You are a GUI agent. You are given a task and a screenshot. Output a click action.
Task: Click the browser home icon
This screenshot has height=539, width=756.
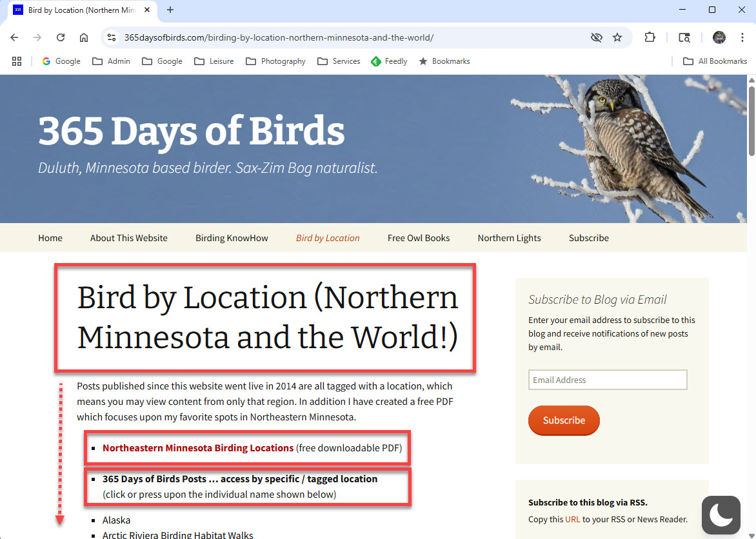pyautogui.click(x=84, y=37)
